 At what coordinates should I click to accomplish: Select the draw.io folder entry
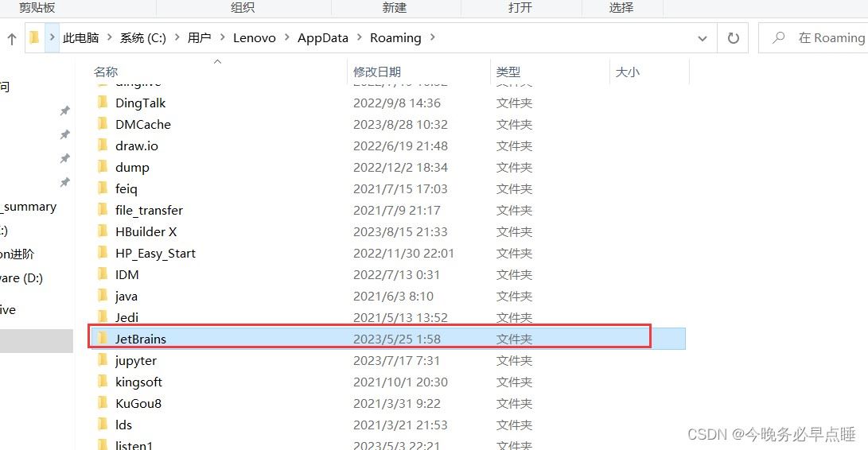(387, 145)
